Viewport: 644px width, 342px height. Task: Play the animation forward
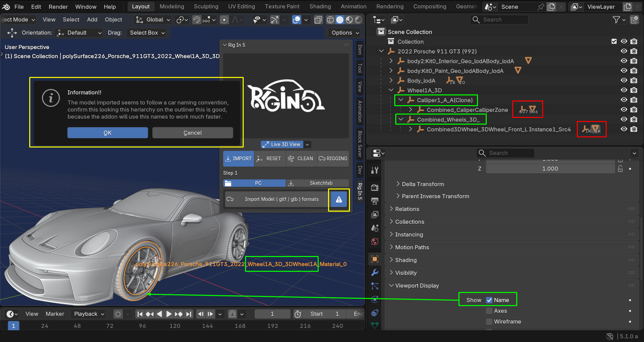tap(169, 314)
